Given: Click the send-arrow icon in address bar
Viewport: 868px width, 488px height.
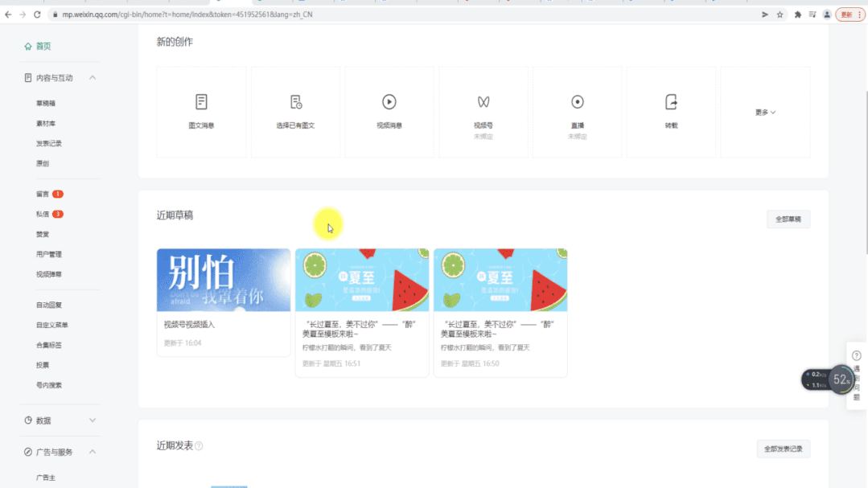Looking at the screenshot, I should tap(765, 15).
